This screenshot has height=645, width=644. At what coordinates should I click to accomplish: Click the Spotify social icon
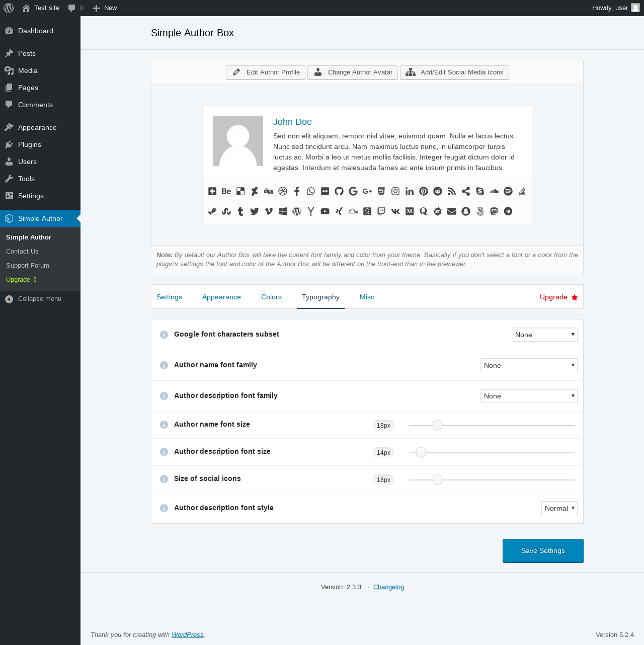pos(508,191)
